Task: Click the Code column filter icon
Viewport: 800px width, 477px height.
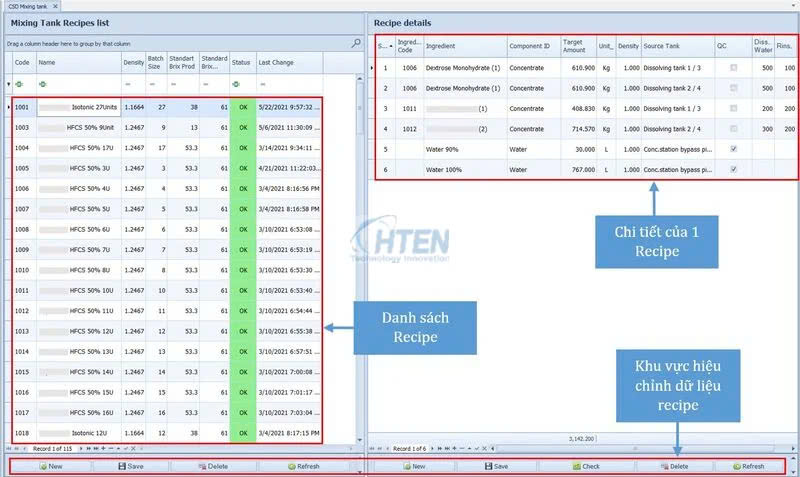Action: click(18, 85)
